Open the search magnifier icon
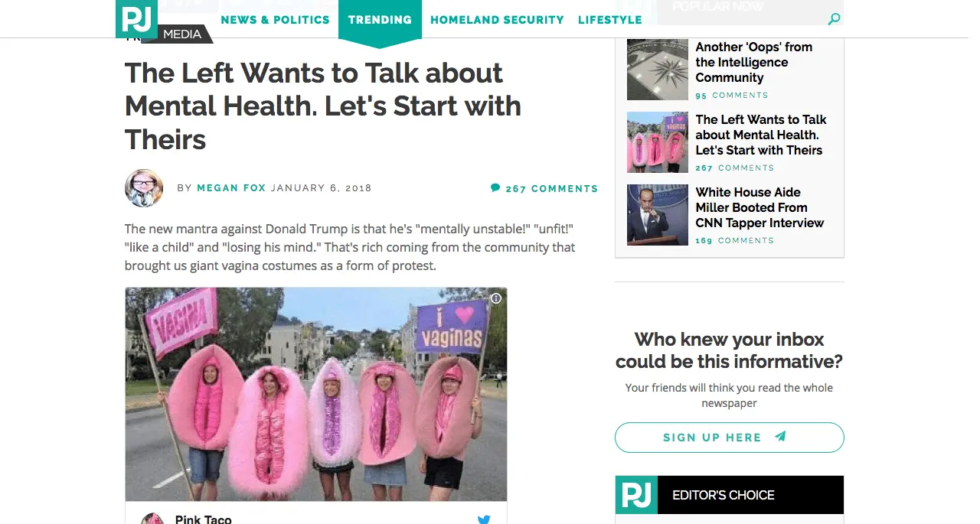This screenshot has width=980, height=524. point(835,19)
